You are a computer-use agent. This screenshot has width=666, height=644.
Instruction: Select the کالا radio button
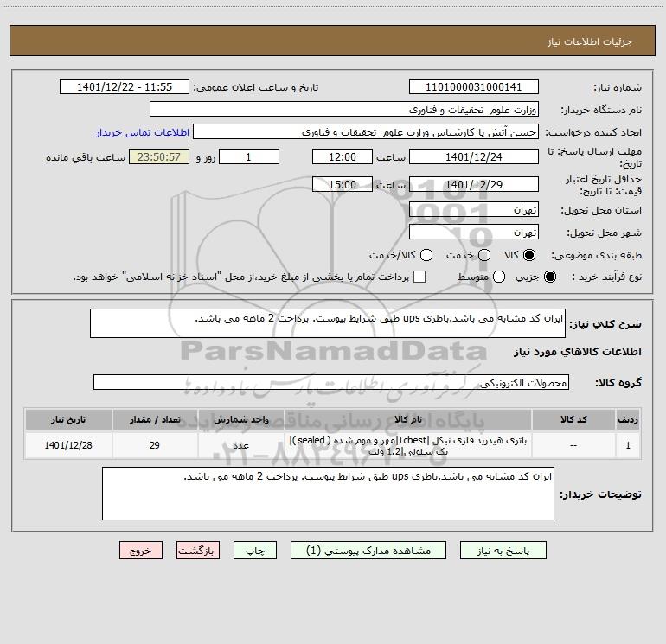[529, 255]
